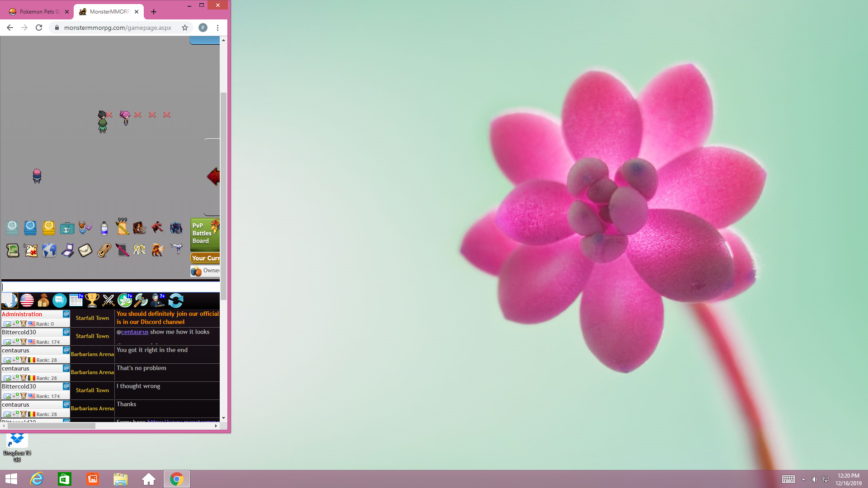Open a new browser tab

pos(154,12)
